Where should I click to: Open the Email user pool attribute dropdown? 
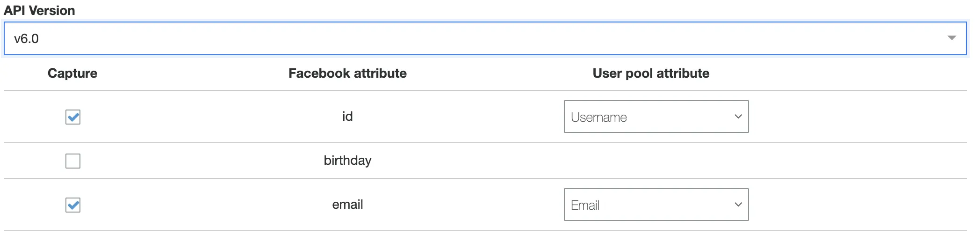(x=656, y=205)
